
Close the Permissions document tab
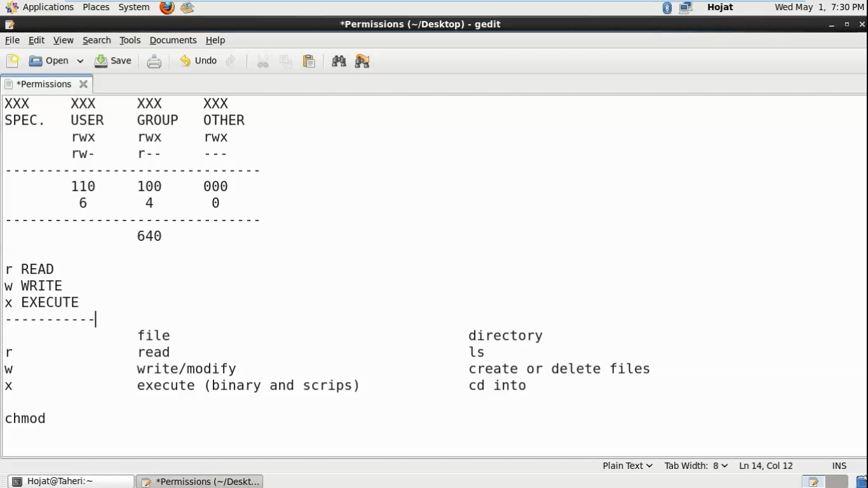(83, 84)
